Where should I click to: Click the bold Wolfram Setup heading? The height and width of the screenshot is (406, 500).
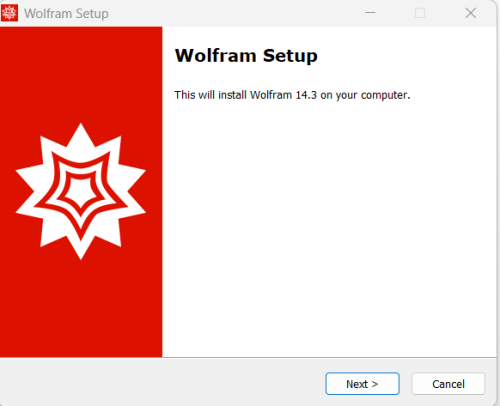pos(246,56)
